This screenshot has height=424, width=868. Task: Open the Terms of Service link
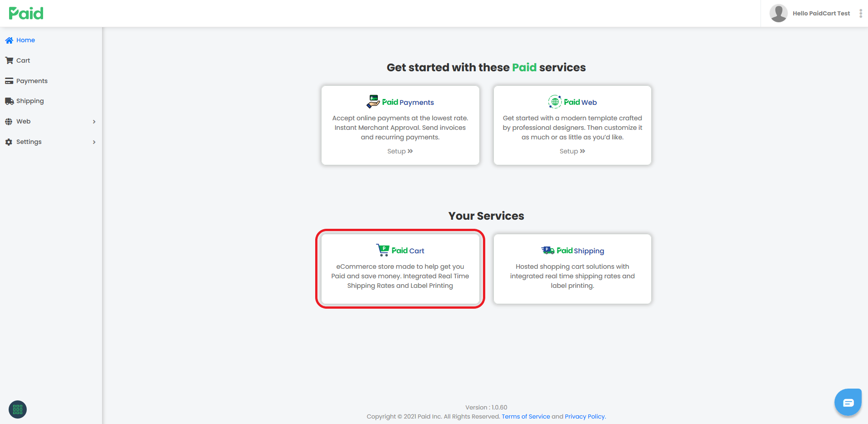tap(525, 416)
